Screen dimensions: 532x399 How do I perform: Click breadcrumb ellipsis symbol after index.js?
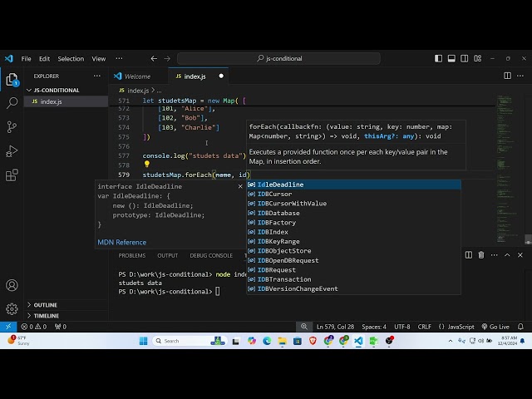tap(160, 91)
